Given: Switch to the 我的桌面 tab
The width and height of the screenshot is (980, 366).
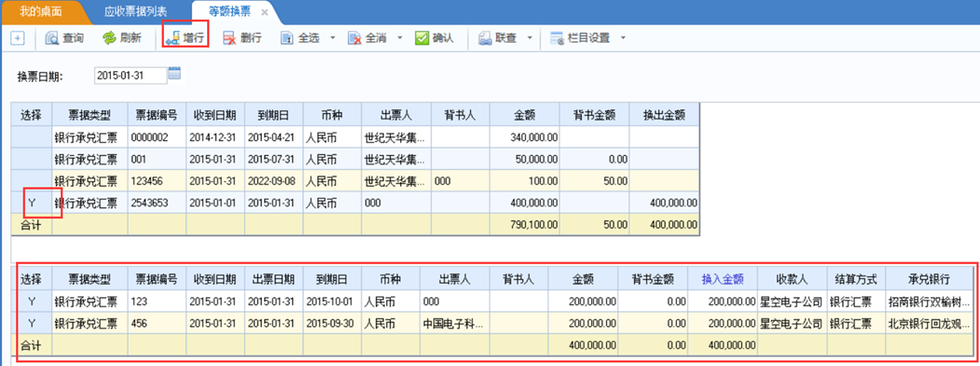Looking at the screenshot, I should tap(41, 12).
